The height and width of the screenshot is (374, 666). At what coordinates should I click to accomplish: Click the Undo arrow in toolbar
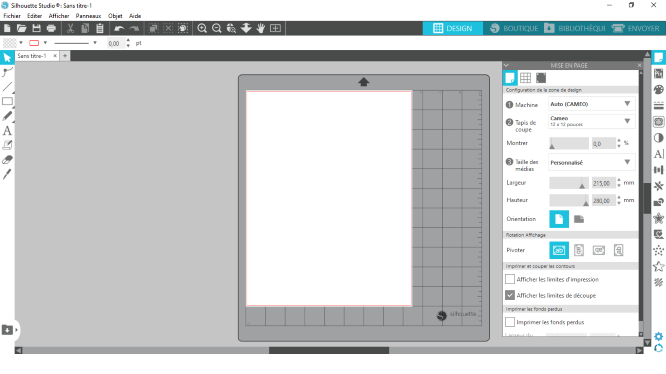[x=119, y=28]
